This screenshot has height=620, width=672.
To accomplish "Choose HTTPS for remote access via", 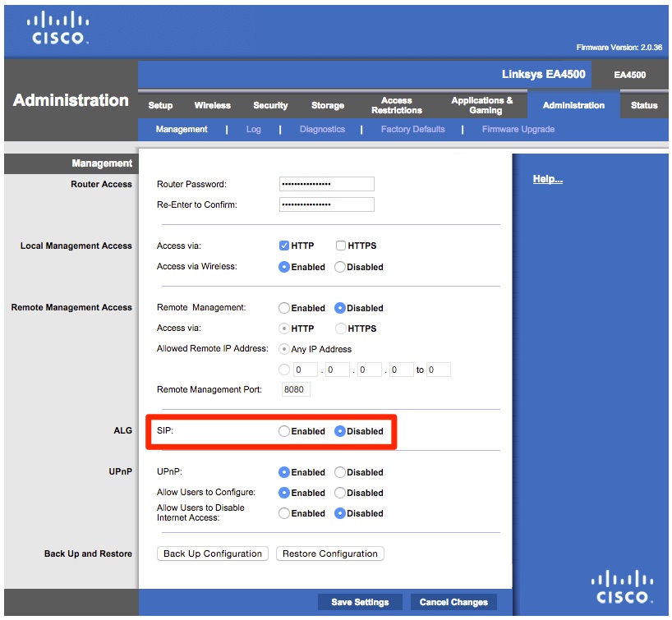I will (x=341, y=328).
